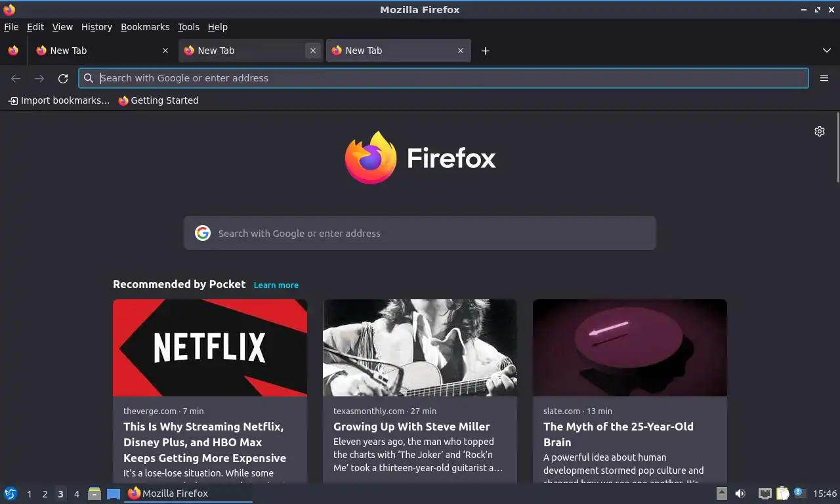Viewport: 840px width, 504px height.
Task: Open the View menu
Action: 62,27
